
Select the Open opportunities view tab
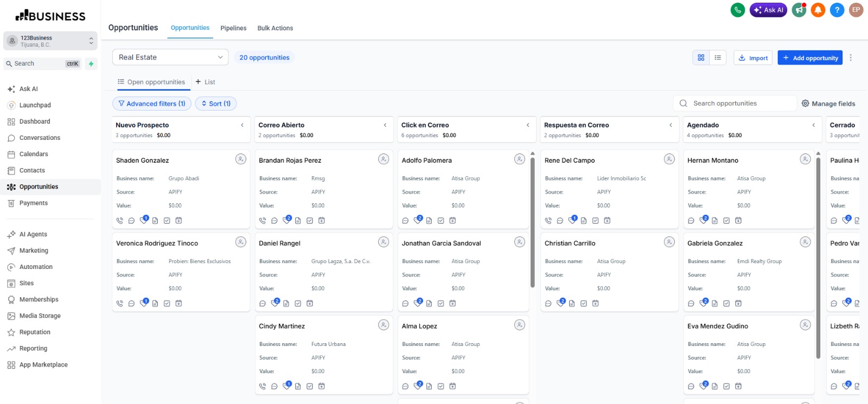pyautogui.click(x=151, y=82)
